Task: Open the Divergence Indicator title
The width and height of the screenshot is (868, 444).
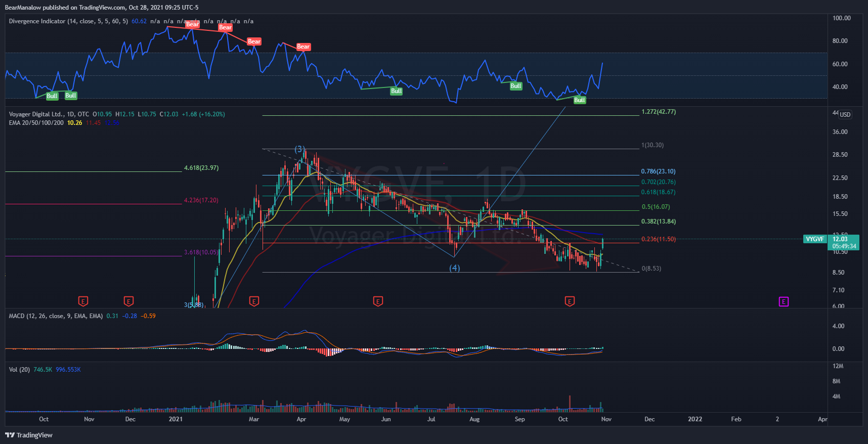Action: coord(68,21)
